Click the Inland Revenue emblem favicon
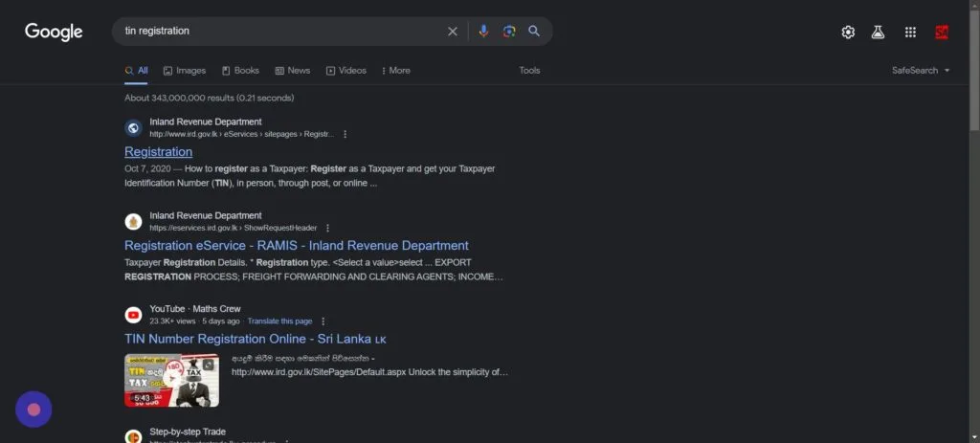The height and width of the screenshot is (443, 980). 133,222
